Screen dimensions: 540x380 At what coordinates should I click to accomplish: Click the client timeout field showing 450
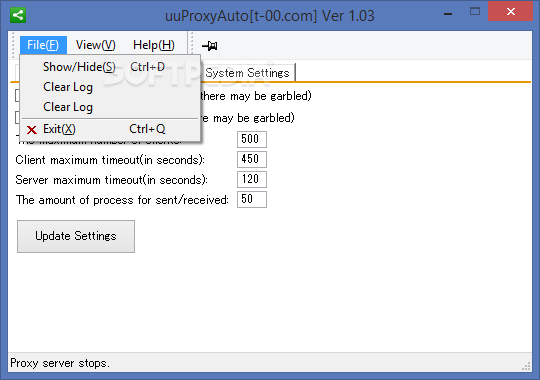[252, 159]
